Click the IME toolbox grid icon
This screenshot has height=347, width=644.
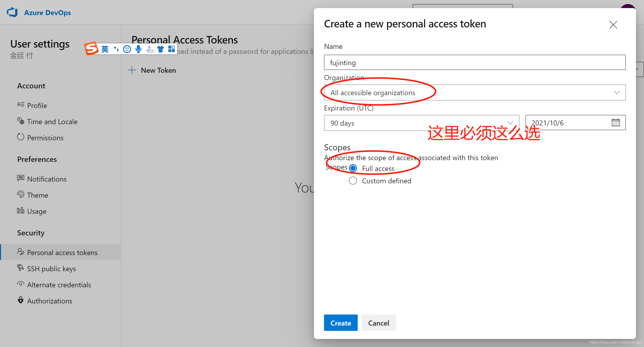[172, 49]
